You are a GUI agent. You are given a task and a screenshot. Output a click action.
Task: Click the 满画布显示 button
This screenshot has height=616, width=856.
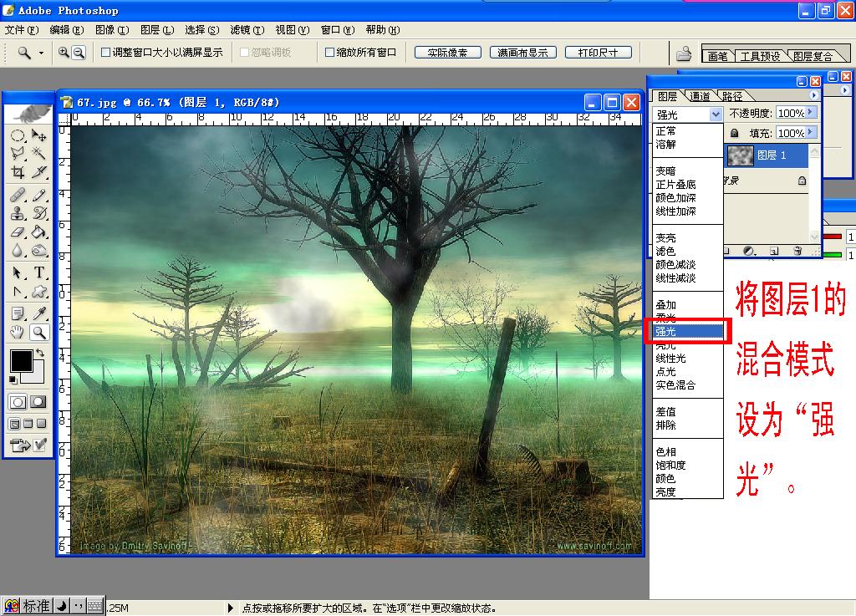tap(523, 53)
